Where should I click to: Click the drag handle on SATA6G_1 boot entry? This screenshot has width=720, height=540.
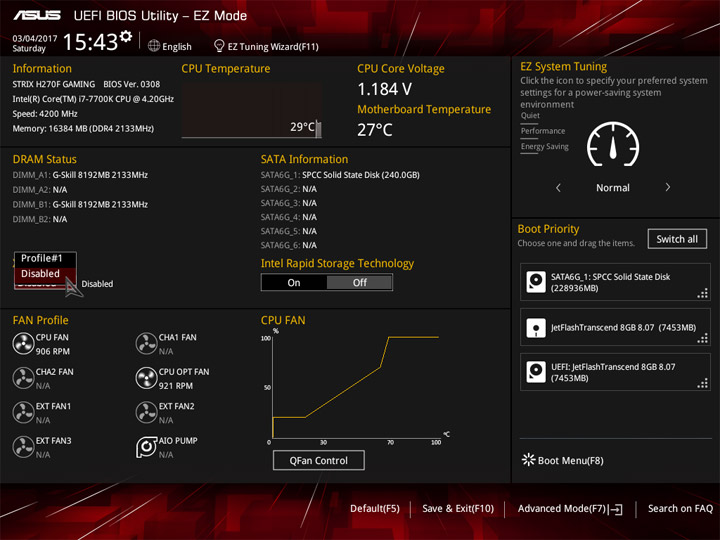pos(703,293)
